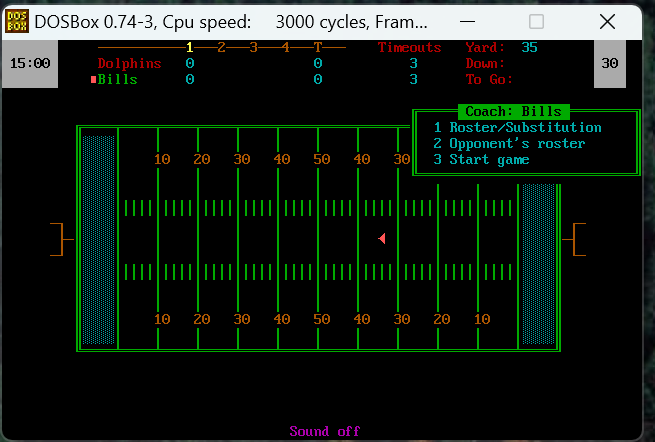This screenshot has width=655, height=442.
Task: Click the left goalpost bracket
Action: 61,239
